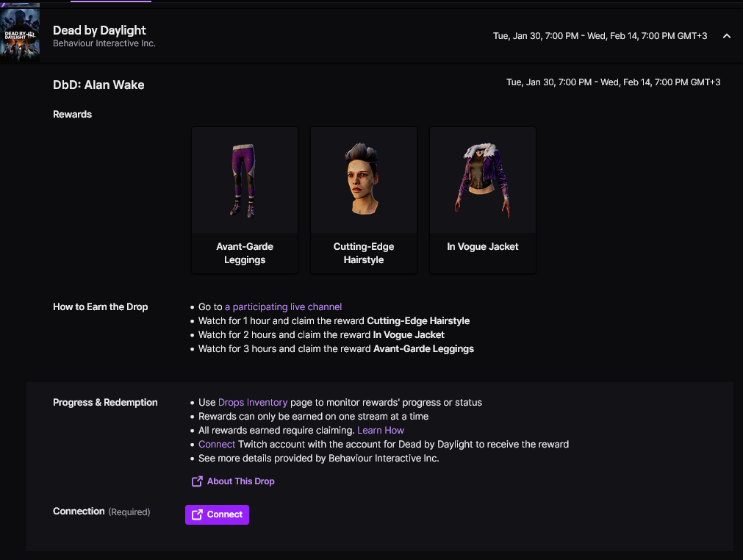Click the DbD: Alan Wake heading
The image size is (743, 560).
point(98,85)
